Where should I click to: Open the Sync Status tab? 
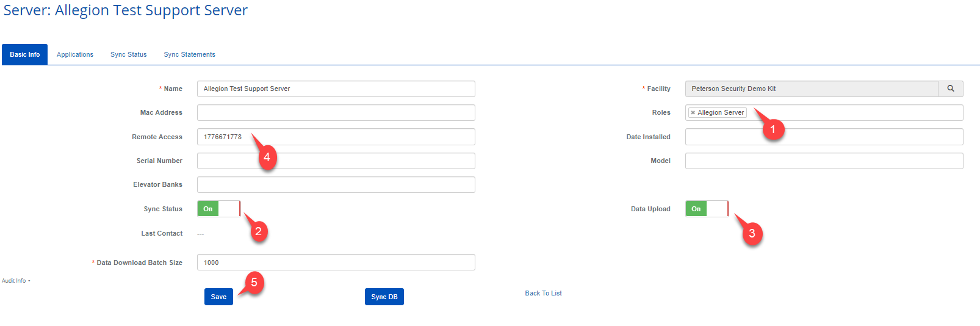129,54
